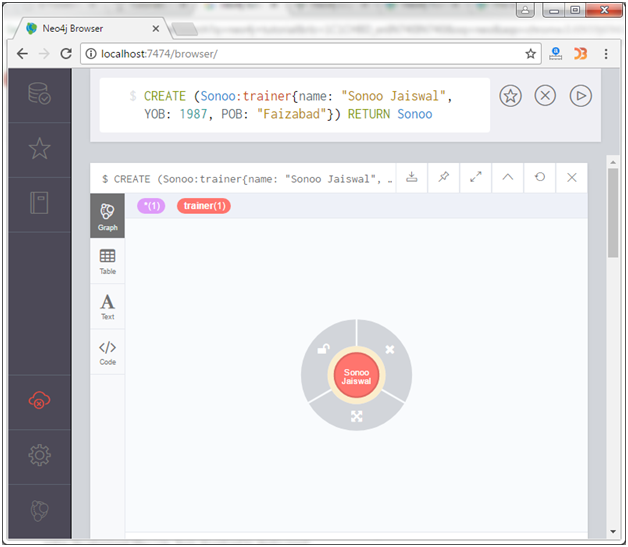Click the vertical scrollbar thumb

613,213
